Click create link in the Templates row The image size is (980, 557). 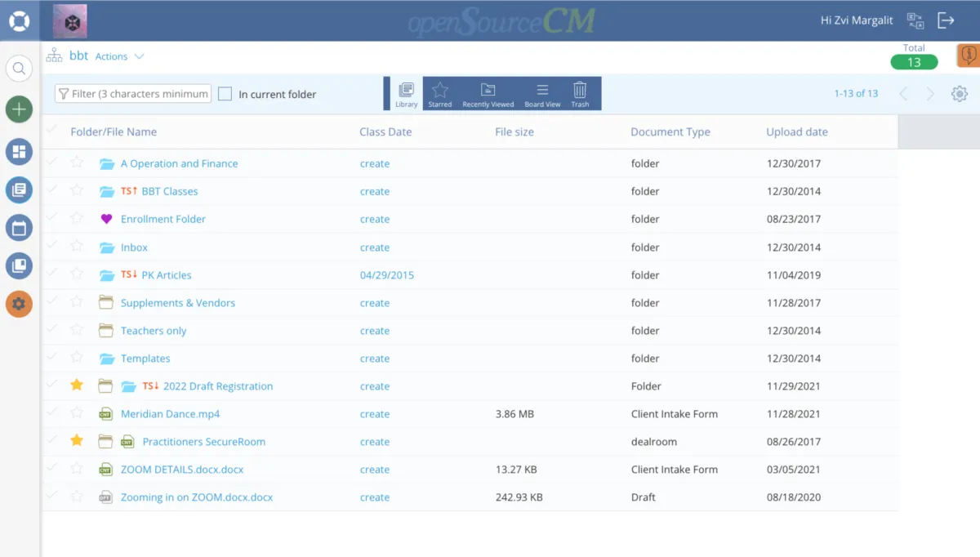coord(375,359)
